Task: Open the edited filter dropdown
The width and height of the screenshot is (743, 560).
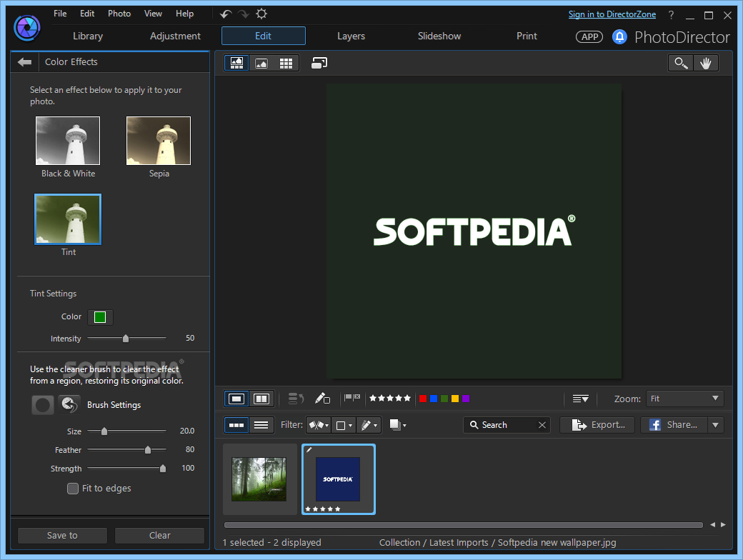Action: tap(369, 425)
